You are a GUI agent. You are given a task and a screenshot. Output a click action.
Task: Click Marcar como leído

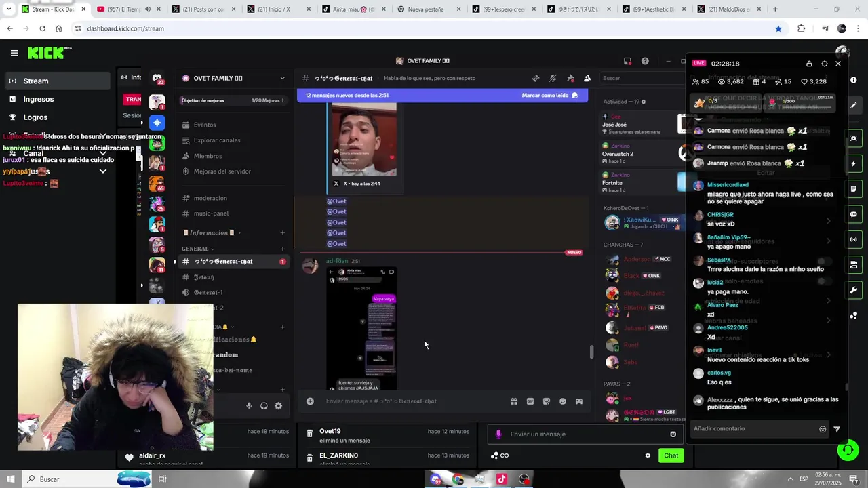tap(549, 96)
